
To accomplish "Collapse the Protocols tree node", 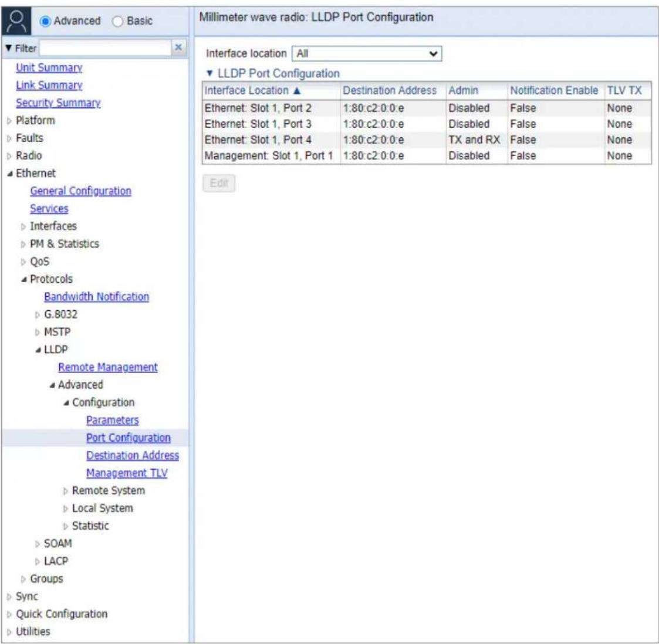I will click(24, 279).
